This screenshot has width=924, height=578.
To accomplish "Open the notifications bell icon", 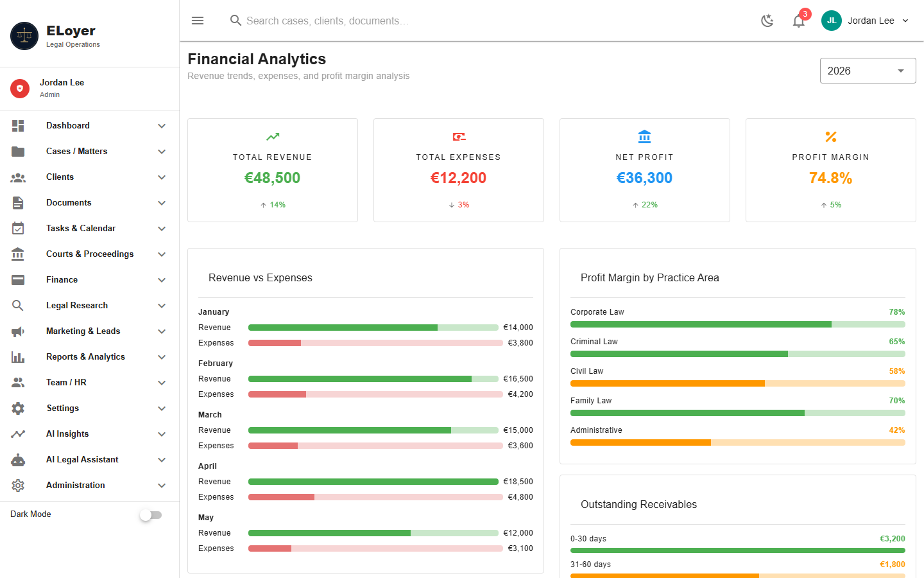I will click(x=798, y=21).
